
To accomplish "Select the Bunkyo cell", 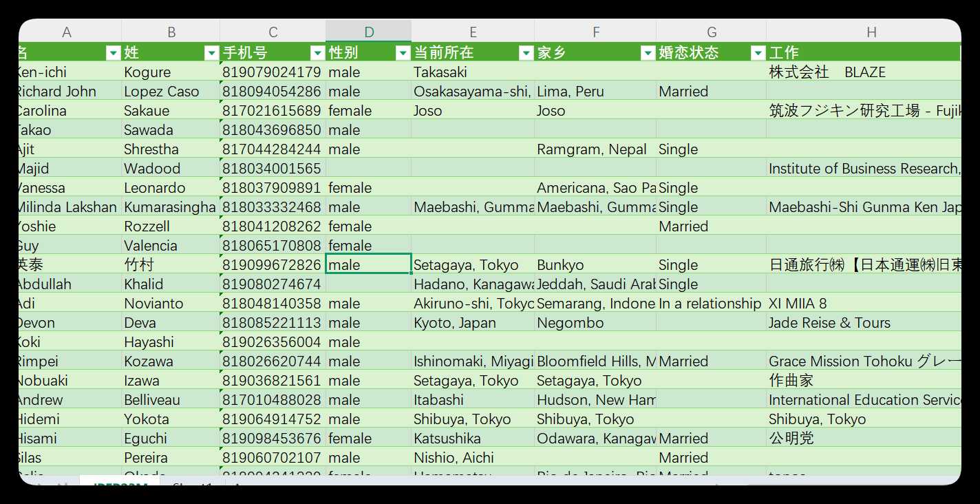I will point(595,264).
